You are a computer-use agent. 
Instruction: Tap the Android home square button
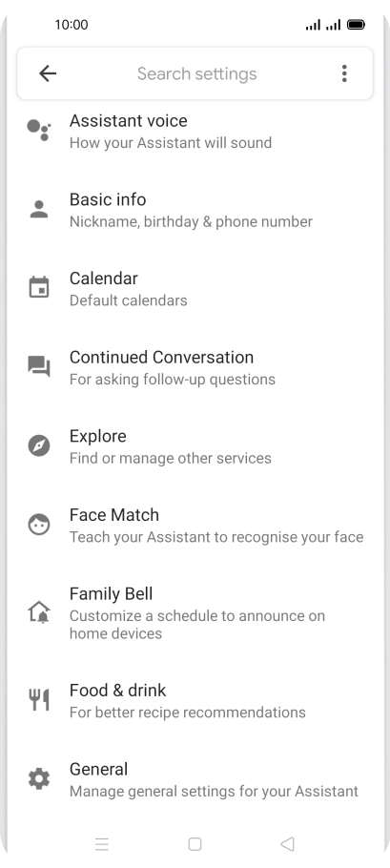[195, 843]
